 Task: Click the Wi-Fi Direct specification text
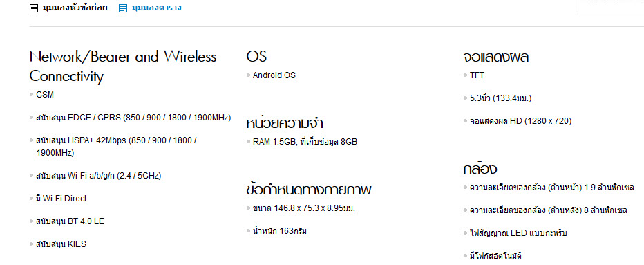[x=61, y=199]
